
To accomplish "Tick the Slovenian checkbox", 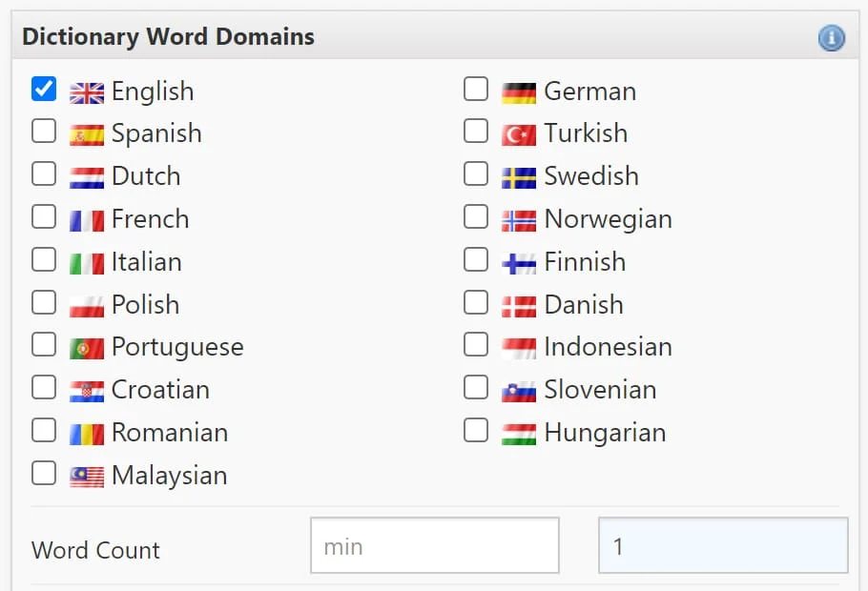I will (476, 387).
